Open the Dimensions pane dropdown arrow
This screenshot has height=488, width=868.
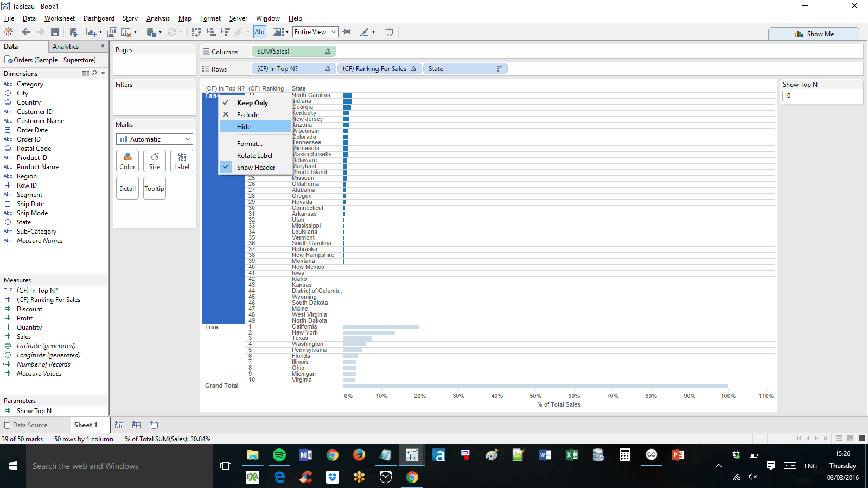coord(103,73)
